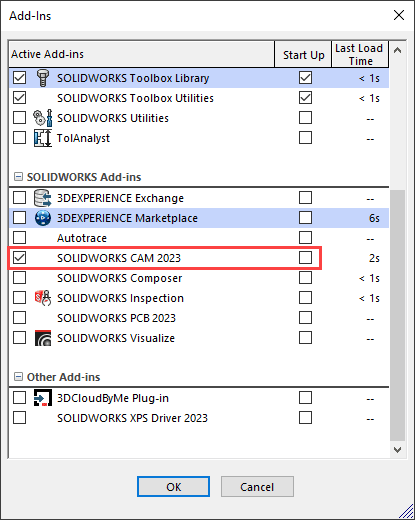This screenshot has width=415, height=520.
Task: Click the 3DEXPERIENCE Exchange database icon
Action: 43,198
